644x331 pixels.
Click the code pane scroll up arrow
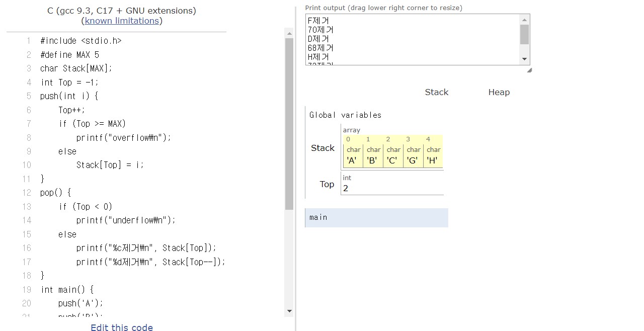pyautogui.click(x=289, y=34)
